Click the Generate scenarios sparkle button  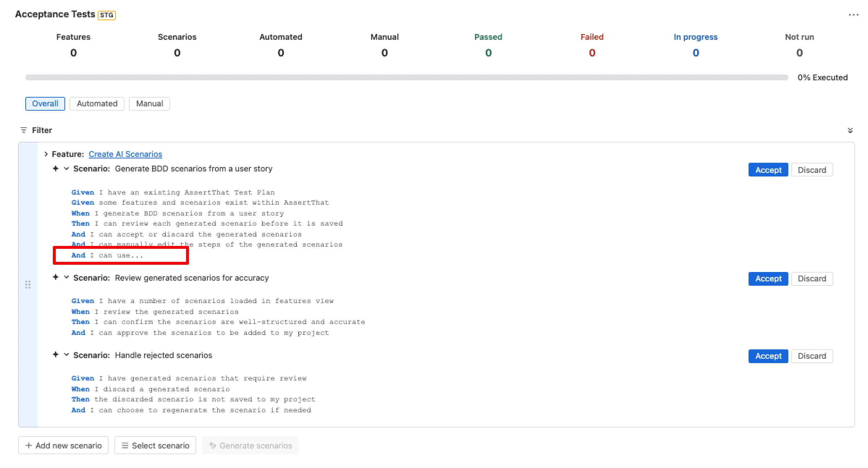pyautogui.click(x=250, y=446)
